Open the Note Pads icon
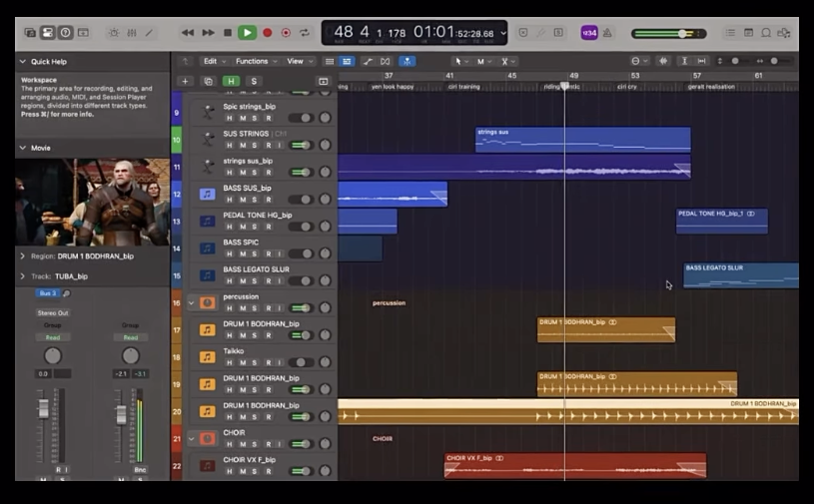The height and width of the screenshot is (504, 814). 749,33
